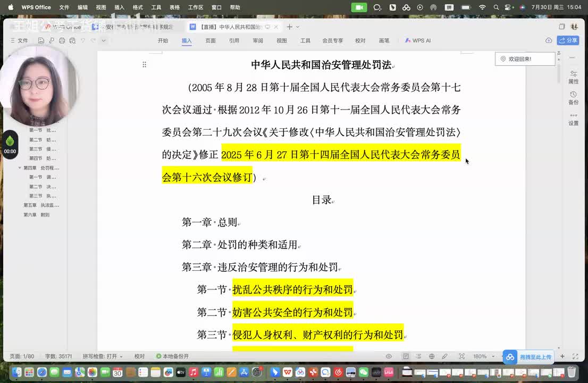This screenshot has height=383, width=588.
Task: Open the 格式 menu in menu bar
Action: (x=138, y=7)
